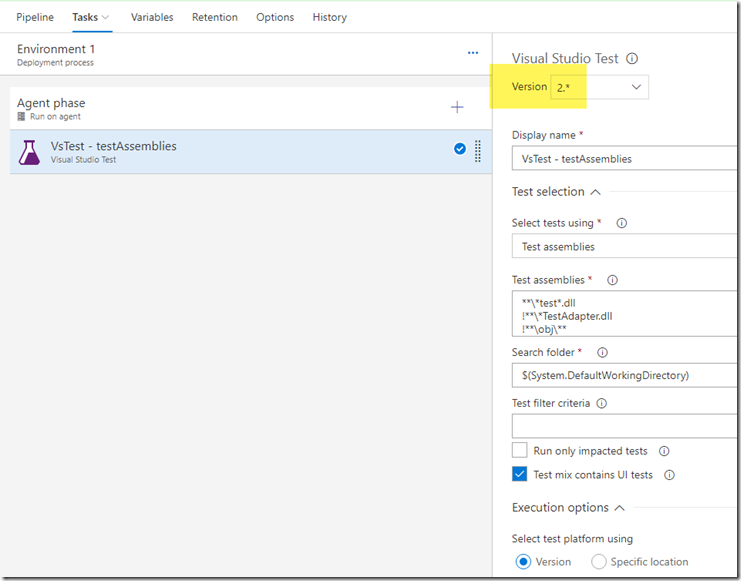Open the Pipeline tab
741x581 pixels.
click(x=35, y=17)
